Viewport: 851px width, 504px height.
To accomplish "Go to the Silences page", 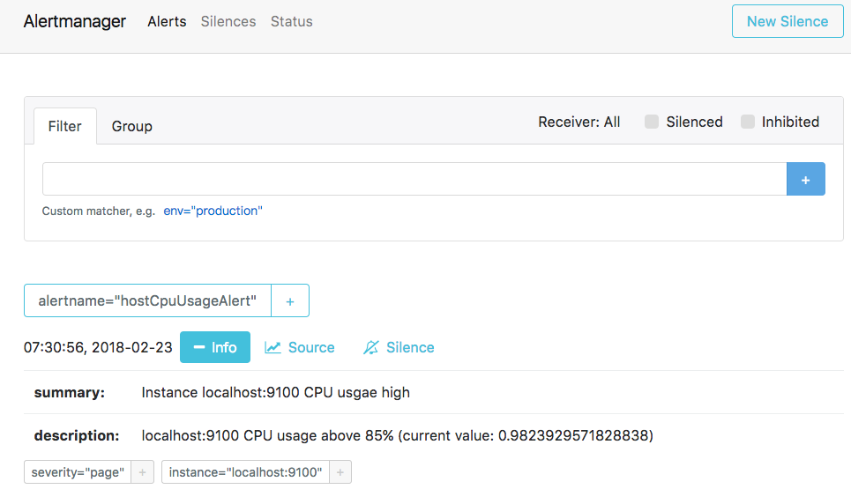I will coord(228,21).
